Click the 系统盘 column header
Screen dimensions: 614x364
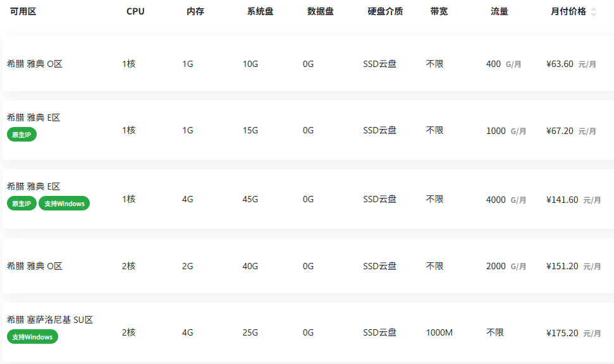[260, 11]
